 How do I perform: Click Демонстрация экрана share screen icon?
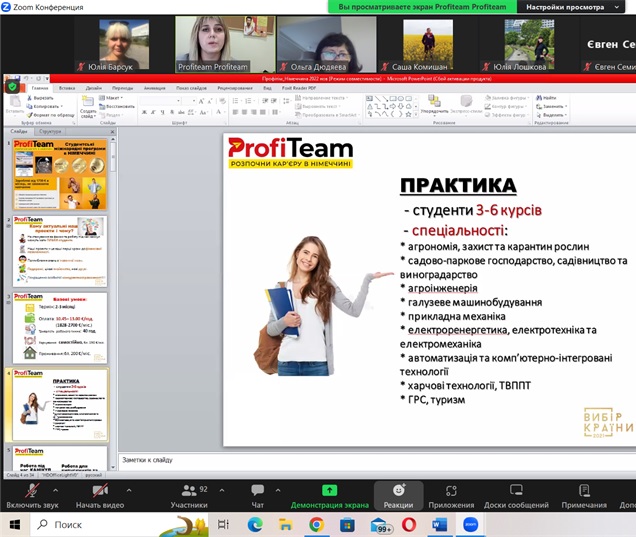click(329, 490)
